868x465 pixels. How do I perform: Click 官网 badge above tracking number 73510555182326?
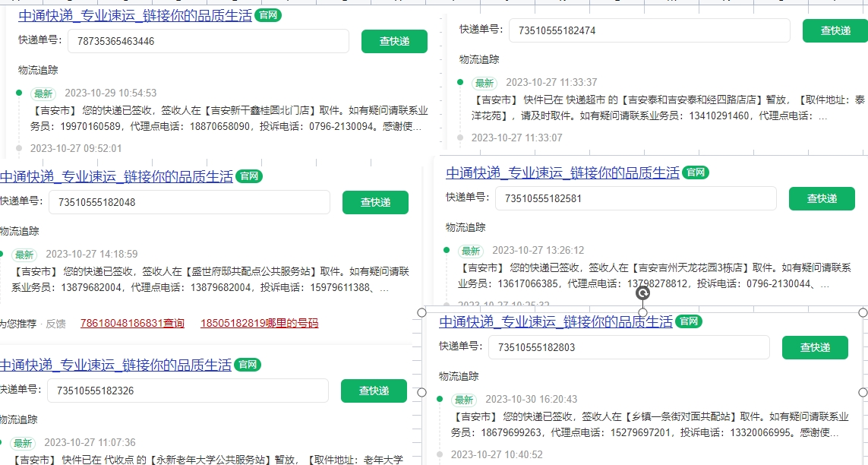tap(248, 365)
